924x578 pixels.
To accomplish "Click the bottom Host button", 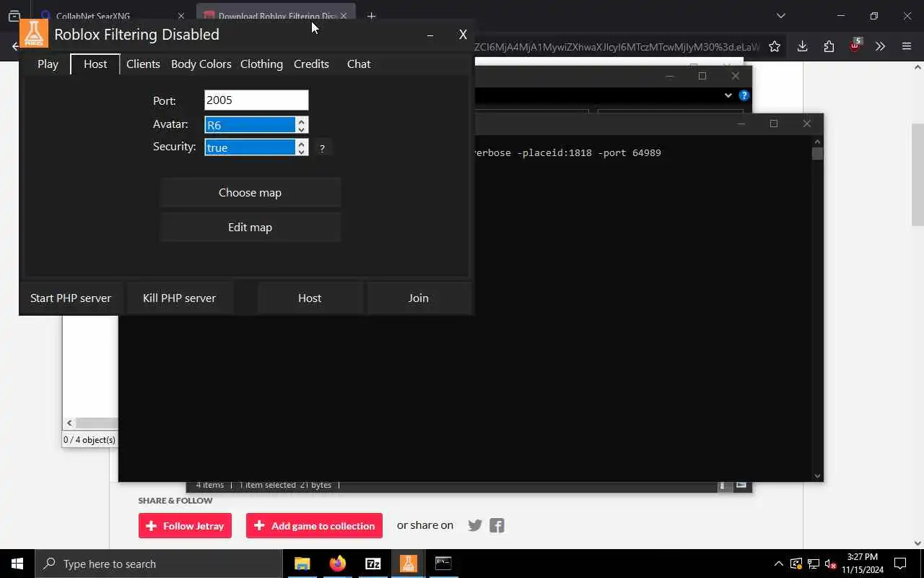I will [310, 298].
